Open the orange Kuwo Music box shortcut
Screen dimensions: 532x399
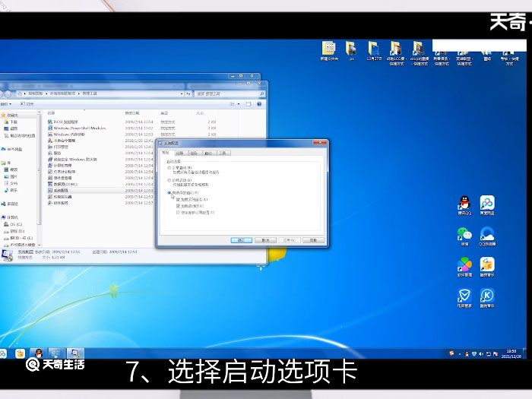(487, 267)
